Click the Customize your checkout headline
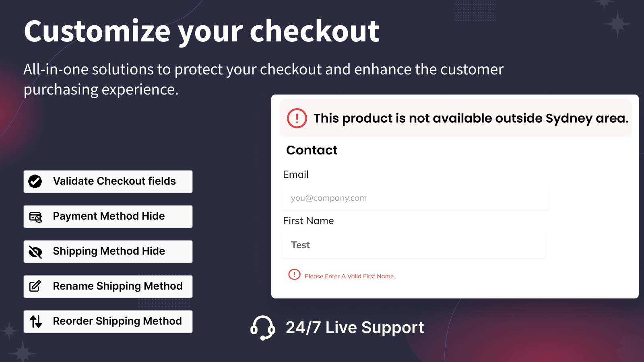 (201, 31)
